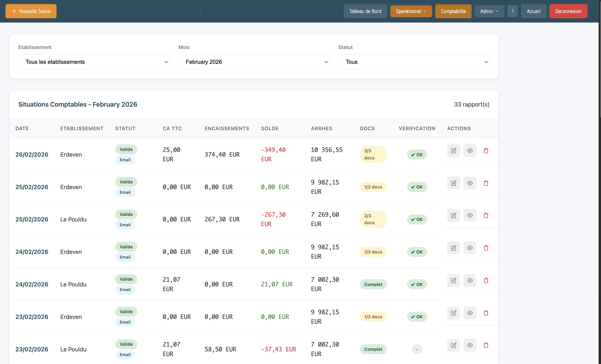The height and width of the screenshot is (364, 601).
Task: Open the Operationnel menu
Action: tap(411, 11)
